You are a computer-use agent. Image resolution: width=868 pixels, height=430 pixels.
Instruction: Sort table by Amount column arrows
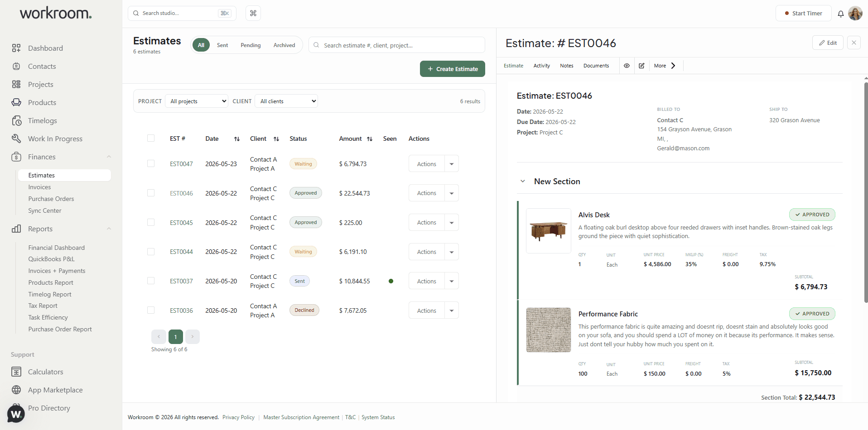(370, 139)
